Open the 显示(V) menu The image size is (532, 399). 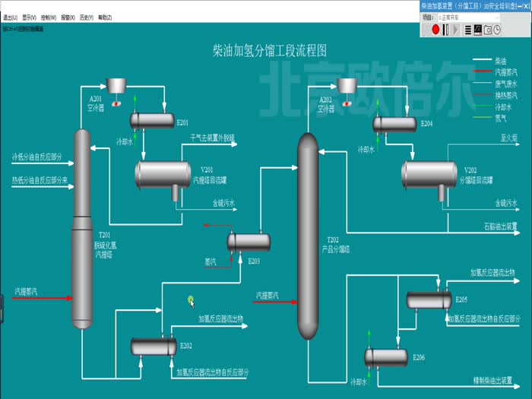(30, 17)
